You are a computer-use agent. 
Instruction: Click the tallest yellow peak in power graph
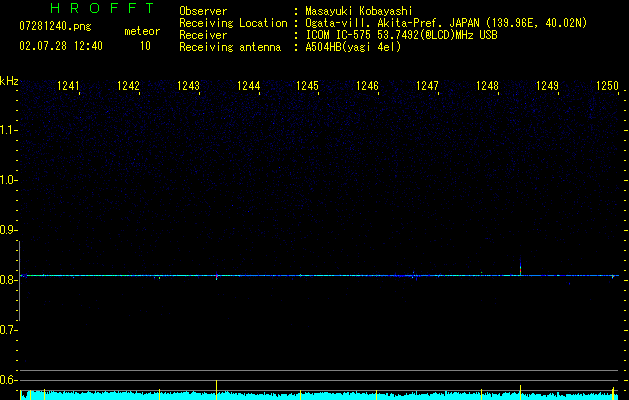(x=217, y=389)
